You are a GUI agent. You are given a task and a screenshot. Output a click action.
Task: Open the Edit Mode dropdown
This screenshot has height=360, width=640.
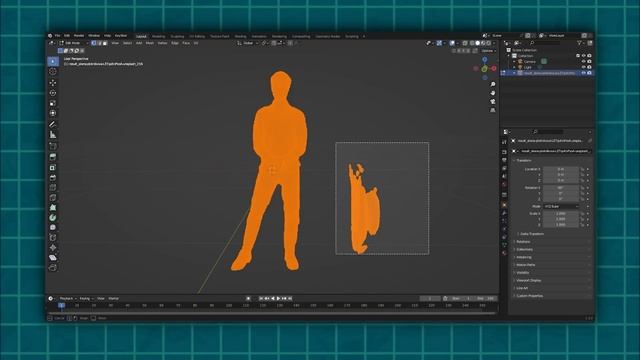tap(74, 43)
